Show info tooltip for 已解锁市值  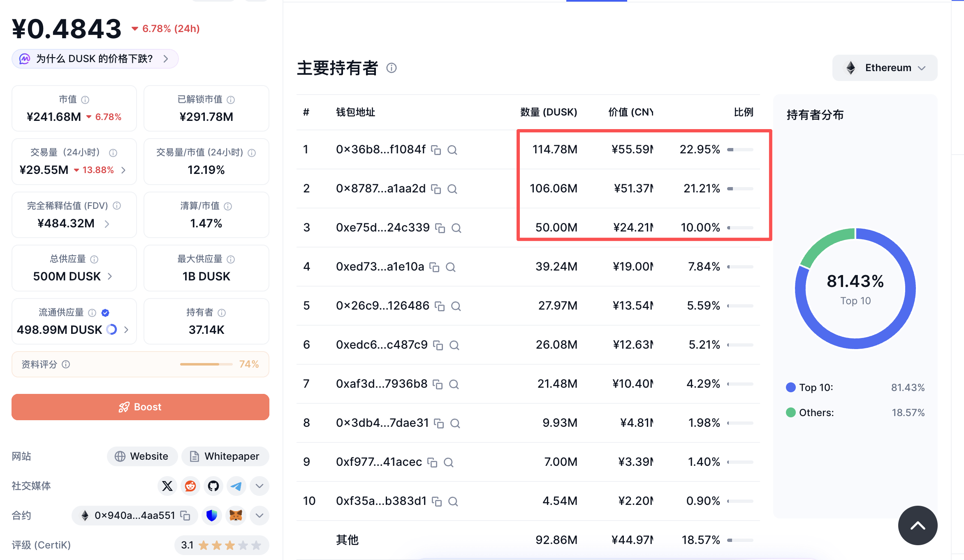pos(231,100)
